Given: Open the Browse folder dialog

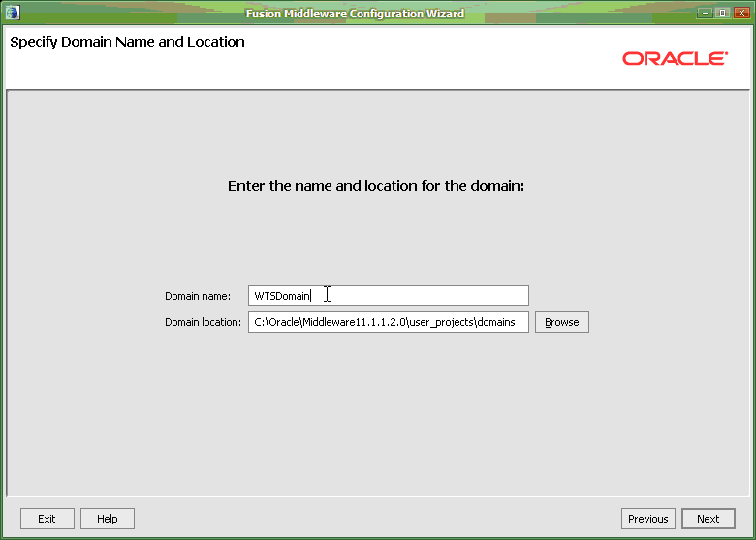Looking at the screenshot, I should pos(562,322).
